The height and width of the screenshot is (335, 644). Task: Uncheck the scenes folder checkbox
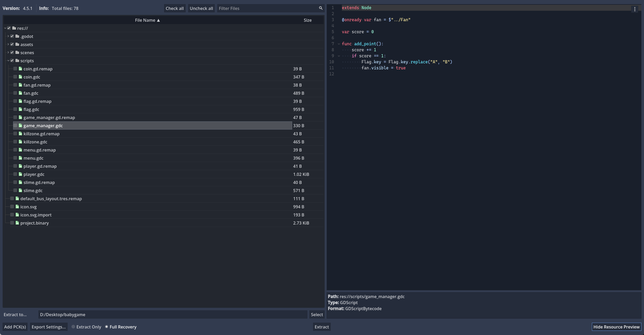click(x=12, y=53)
